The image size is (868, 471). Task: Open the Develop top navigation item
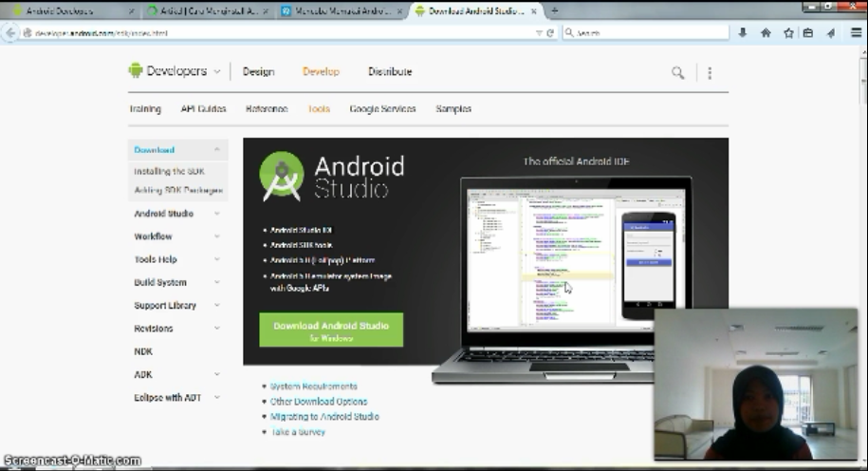(321, 71)
